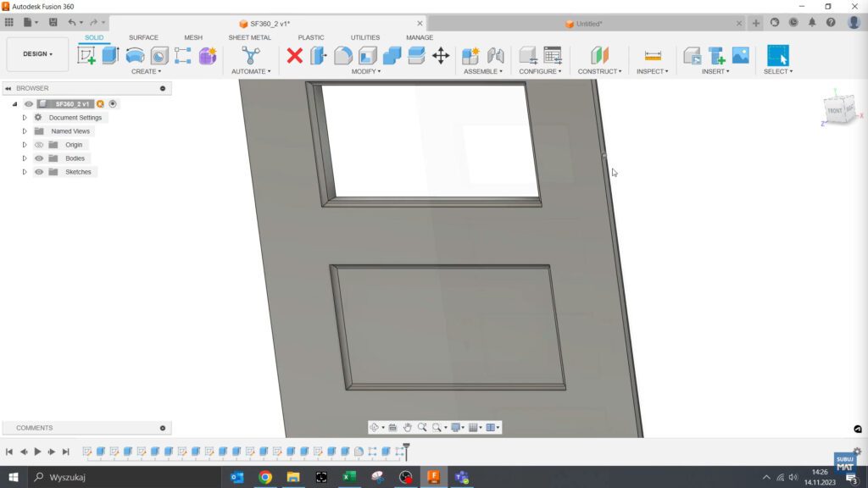Viewport: 868px width, 488px height.
Task: Open the DESIGN workspace dropdown
Action: click(x=37, y=53)
